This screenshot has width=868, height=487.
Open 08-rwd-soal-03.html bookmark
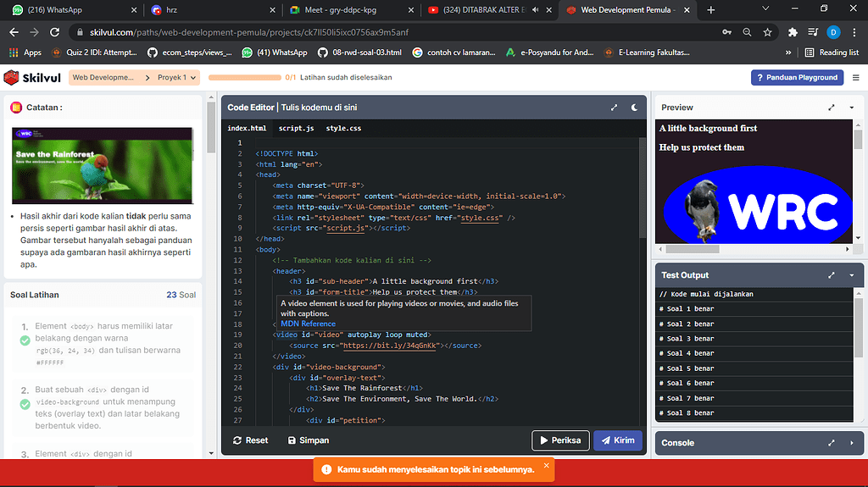point(359,53)
